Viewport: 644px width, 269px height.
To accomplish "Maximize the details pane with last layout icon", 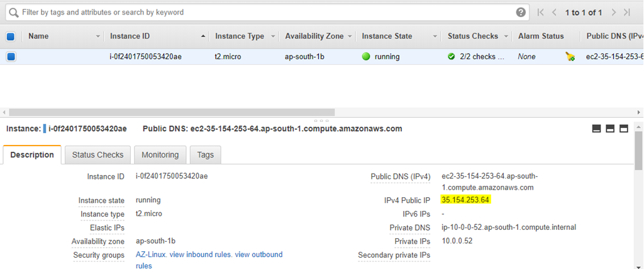I will tap(624, 129).
